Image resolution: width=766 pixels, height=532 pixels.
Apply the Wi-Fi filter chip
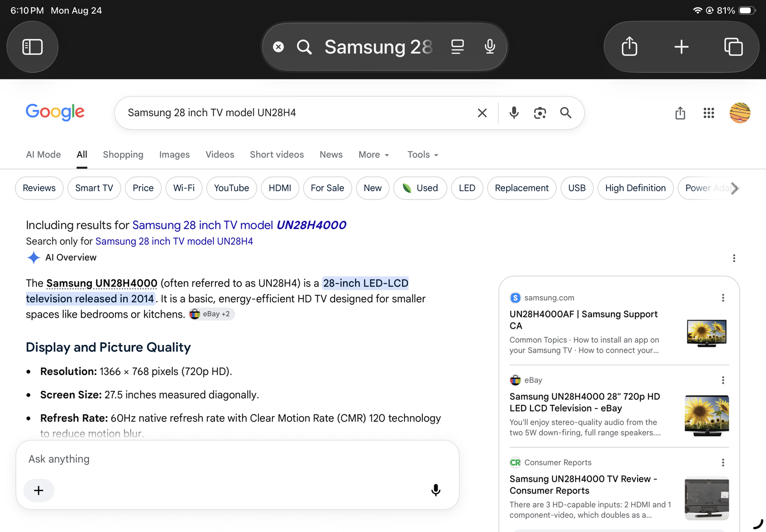point(184,188)
